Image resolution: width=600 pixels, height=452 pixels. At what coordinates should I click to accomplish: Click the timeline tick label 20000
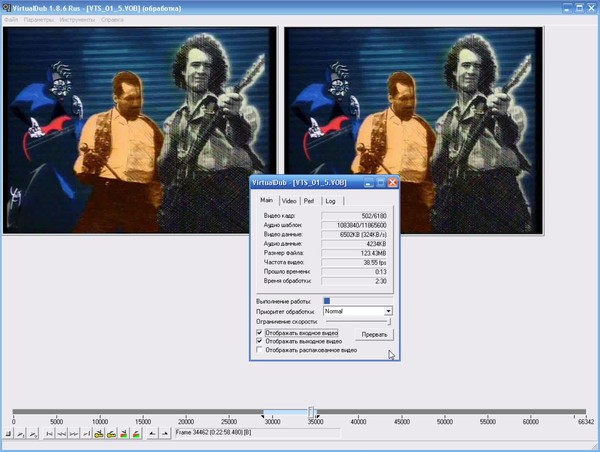186,421
